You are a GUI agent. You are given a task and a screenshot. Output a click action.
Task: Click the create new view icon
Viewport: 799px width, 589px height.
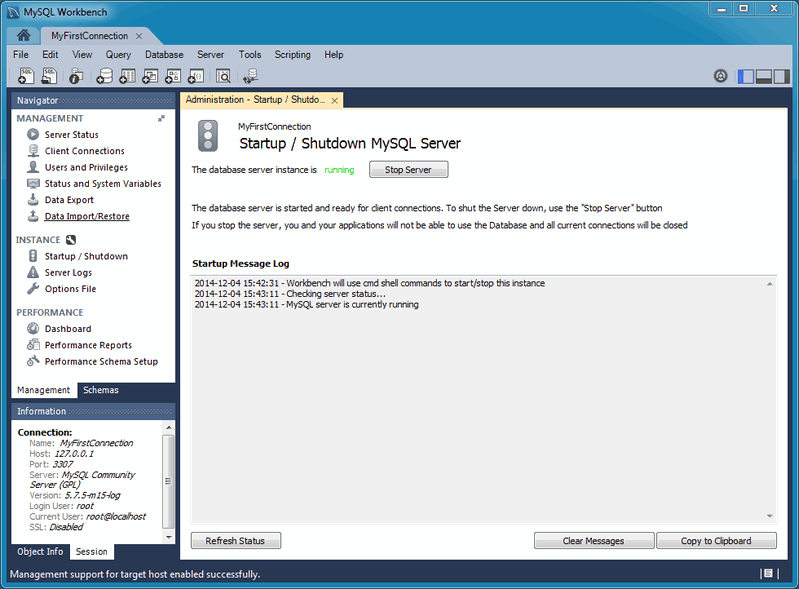(x=150, y=76)
